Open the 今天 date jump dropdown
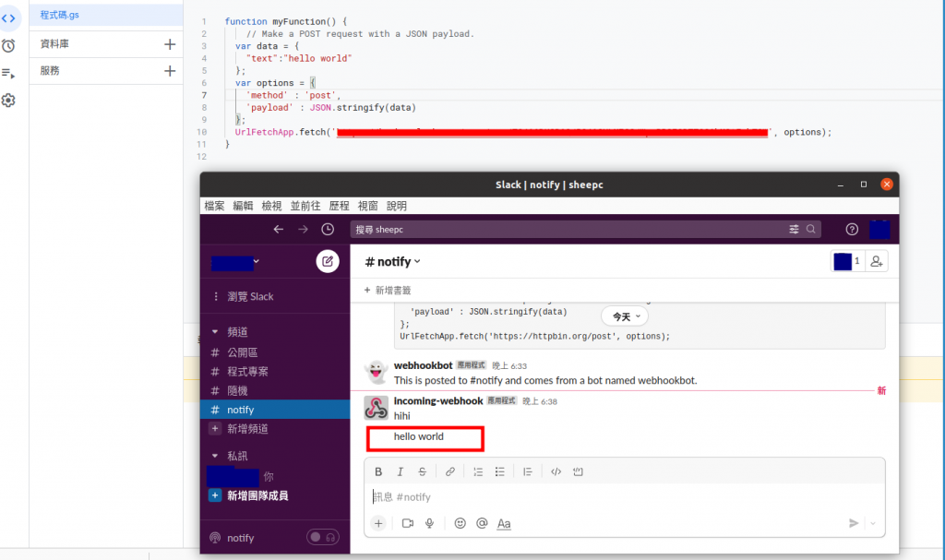945x560 pixels. (625, 316)
